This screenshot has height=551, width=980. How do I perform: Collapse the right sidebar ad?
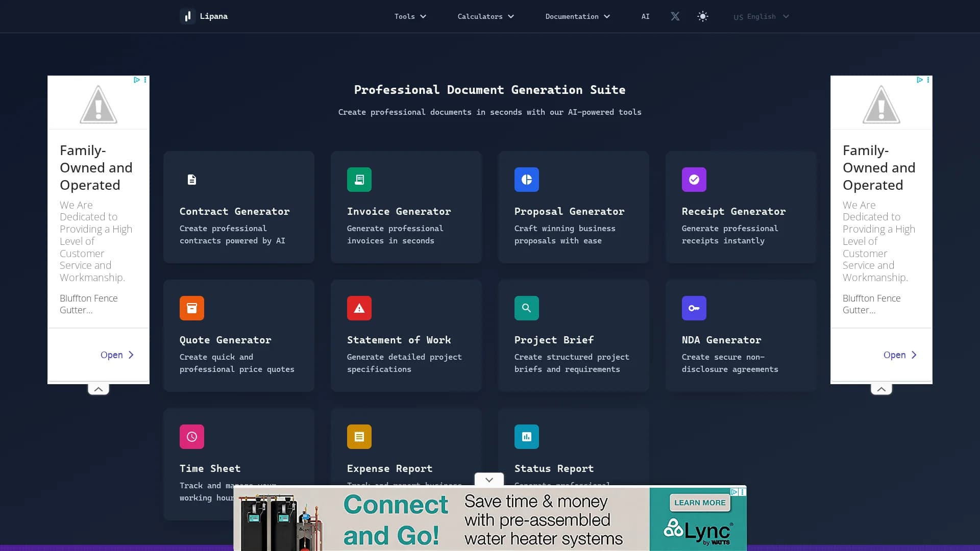click(x=881, y=389)
